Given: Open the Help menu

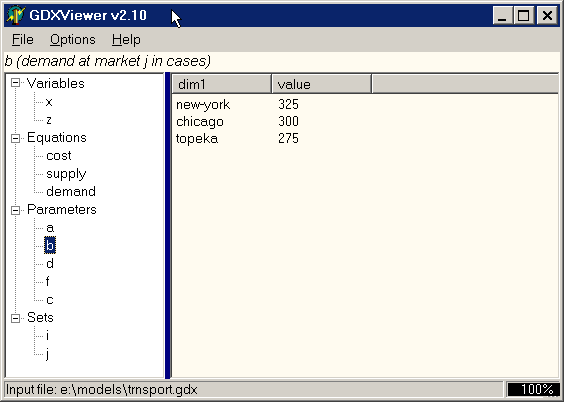Looking at the screenshot, I should coord(126,39).
